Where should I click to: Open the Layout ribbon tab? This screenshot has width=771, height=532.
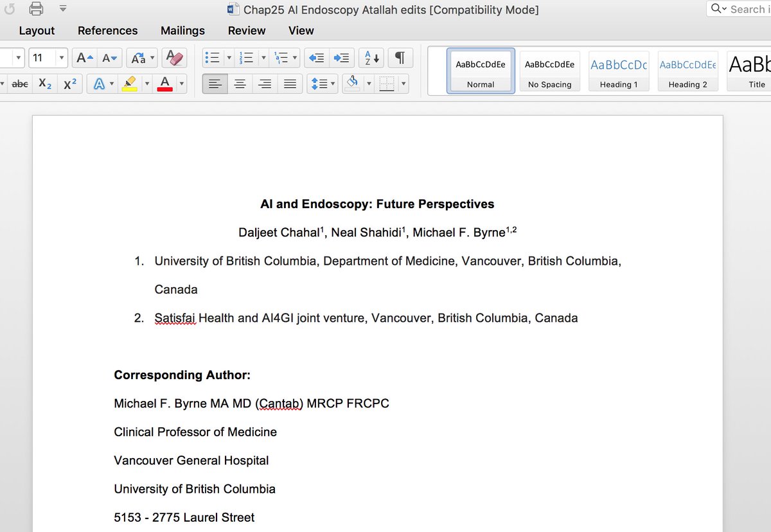point(37,30)
